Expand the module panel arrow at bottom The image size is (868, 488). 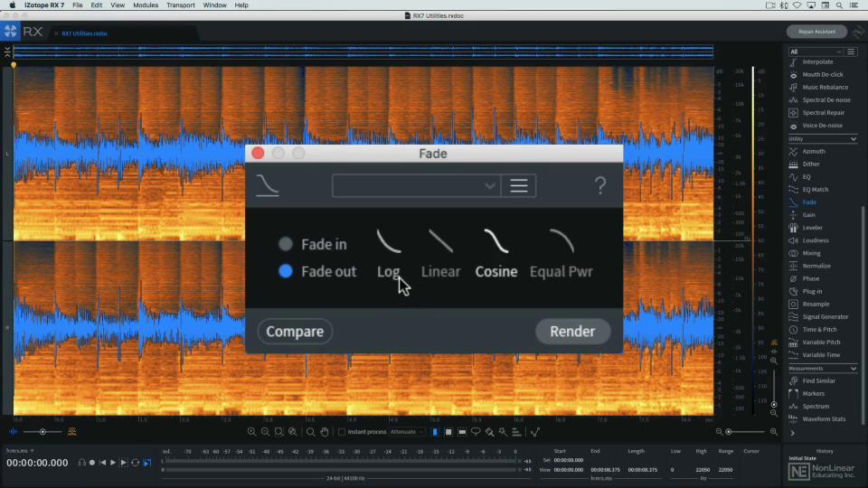coord(793,433)
